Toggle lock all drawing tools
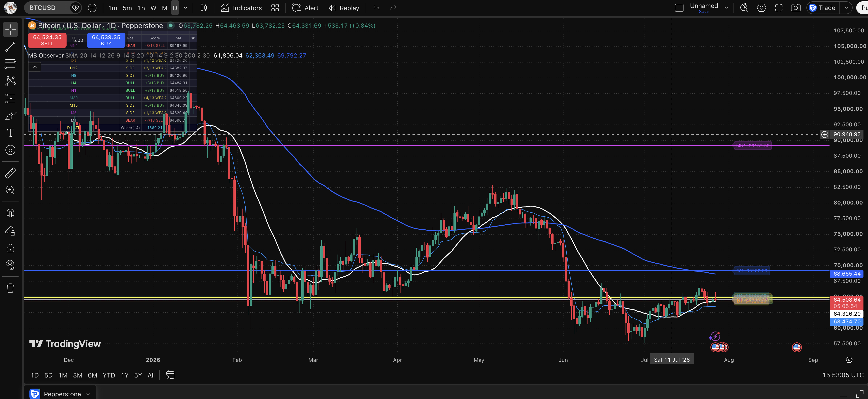This screenshot has height=399, width=868. coord(10,248)
